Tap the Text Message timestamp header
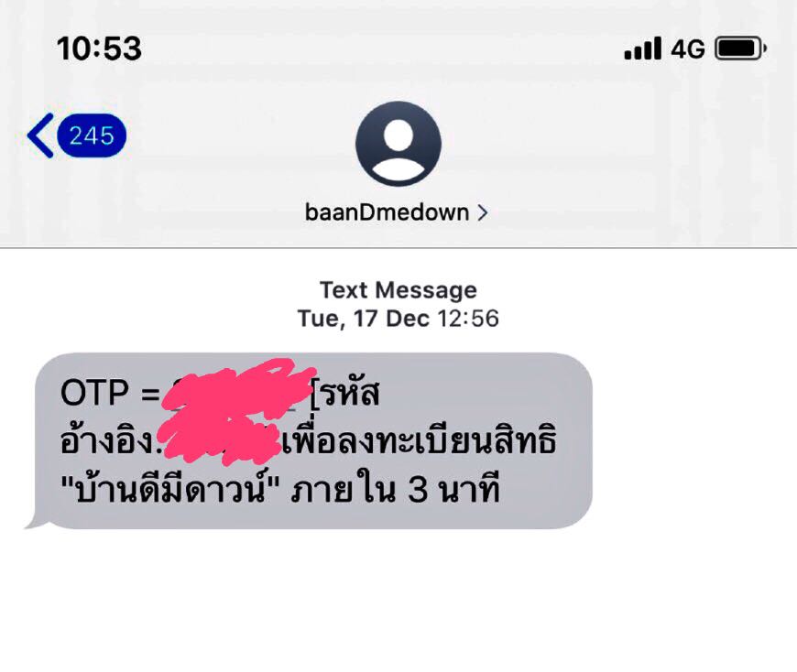 click(x=398, y=290)
